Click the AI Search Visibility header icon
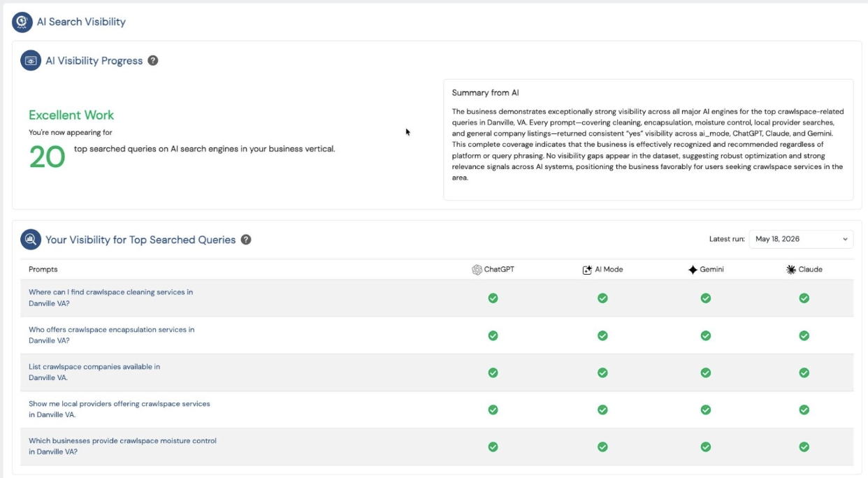Viewport: 868px width, 478px height. [x=22, y=22]
